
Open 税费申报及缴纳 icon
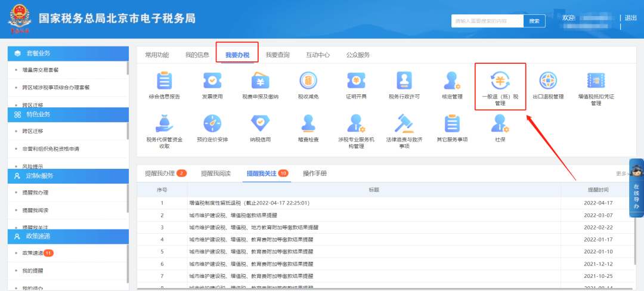[x=261, y=81]
